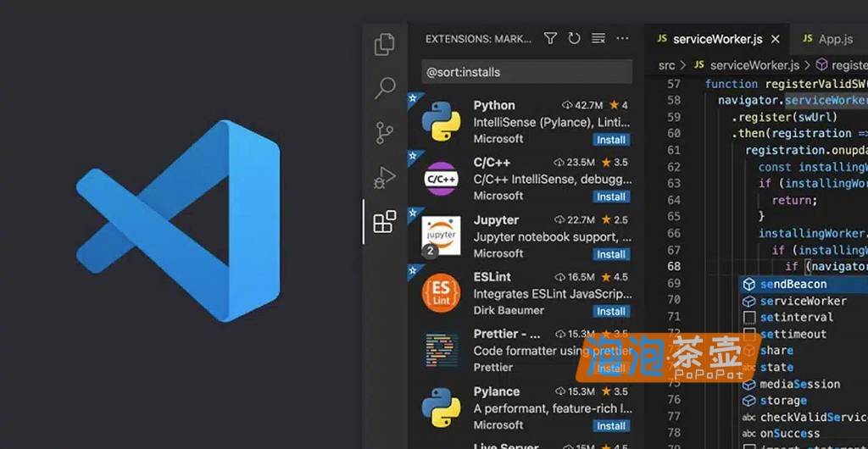
Task: Click the Prettier extension logo
Action: [441, 351]
